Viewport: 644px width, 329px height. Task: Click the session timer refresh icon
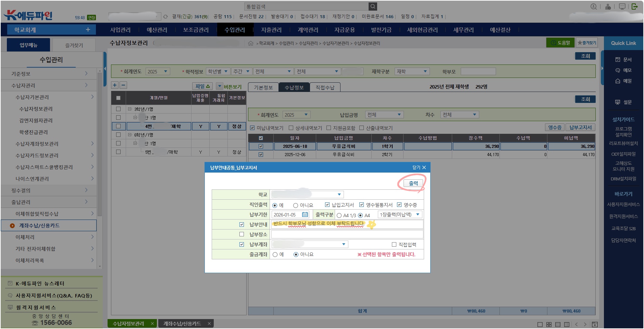click(x=165, y=16)
